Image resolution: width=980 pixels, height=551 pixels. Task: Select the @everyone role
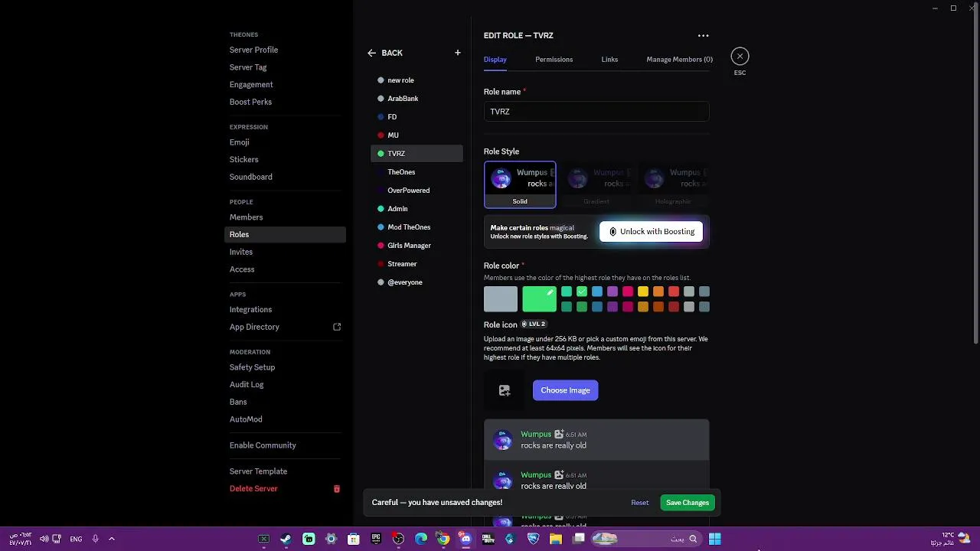416,282
